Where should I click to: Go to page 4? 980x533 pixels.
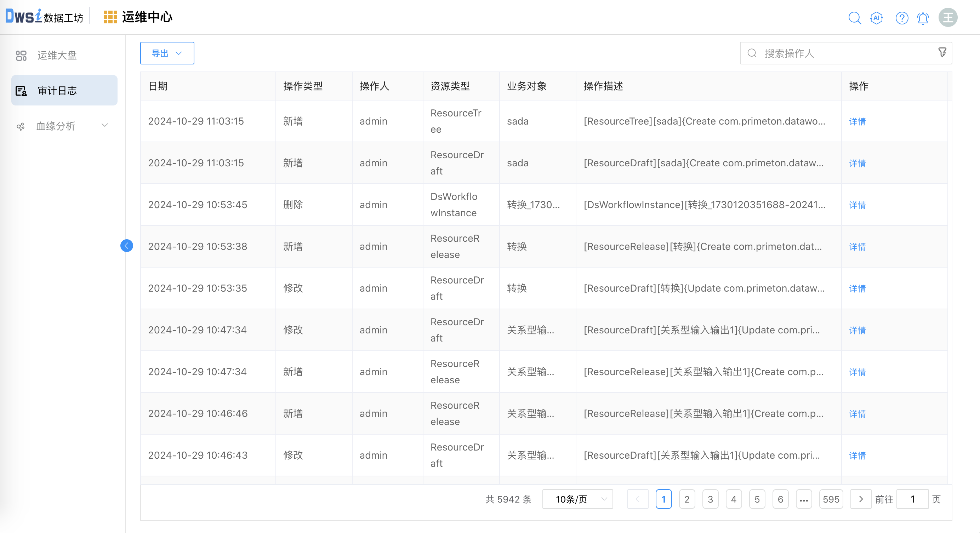pyautogui.click(x=734, y=499)
